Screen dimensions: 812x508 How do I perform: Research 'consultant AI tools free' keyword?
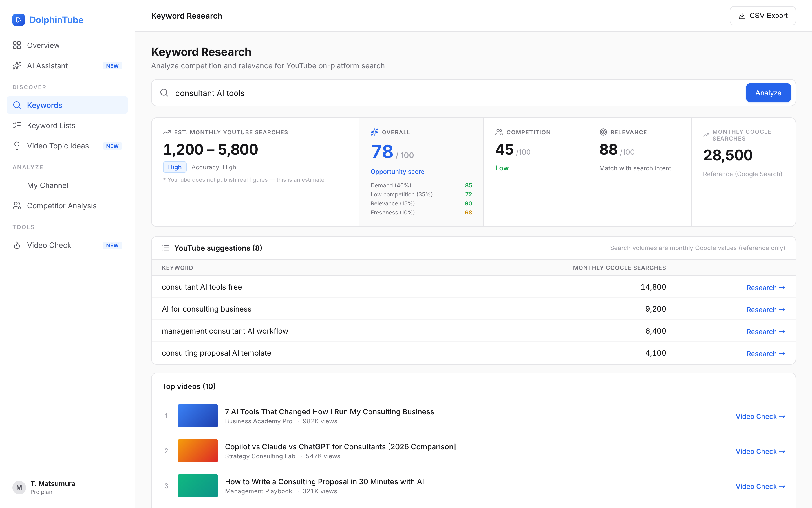coord(766,288)
